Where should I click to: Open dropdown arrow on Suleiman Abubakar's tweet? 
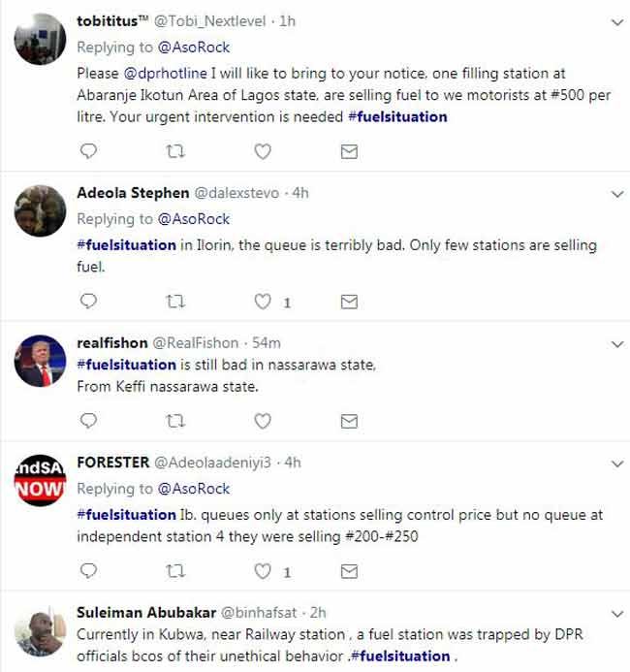click(x=617, y=614)
